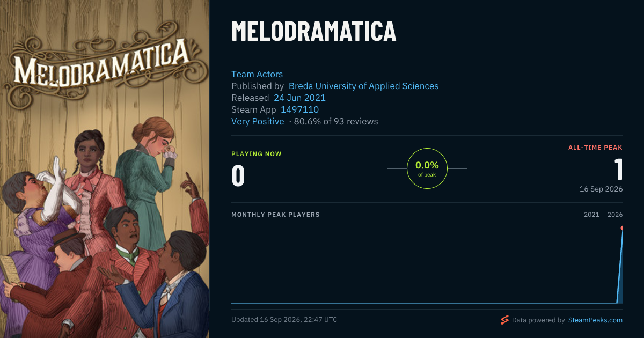Image resolution: width=644 pixels, height=338 pixels.
Task: Click the Playing Now count of 0
Action: coord(238,176)
